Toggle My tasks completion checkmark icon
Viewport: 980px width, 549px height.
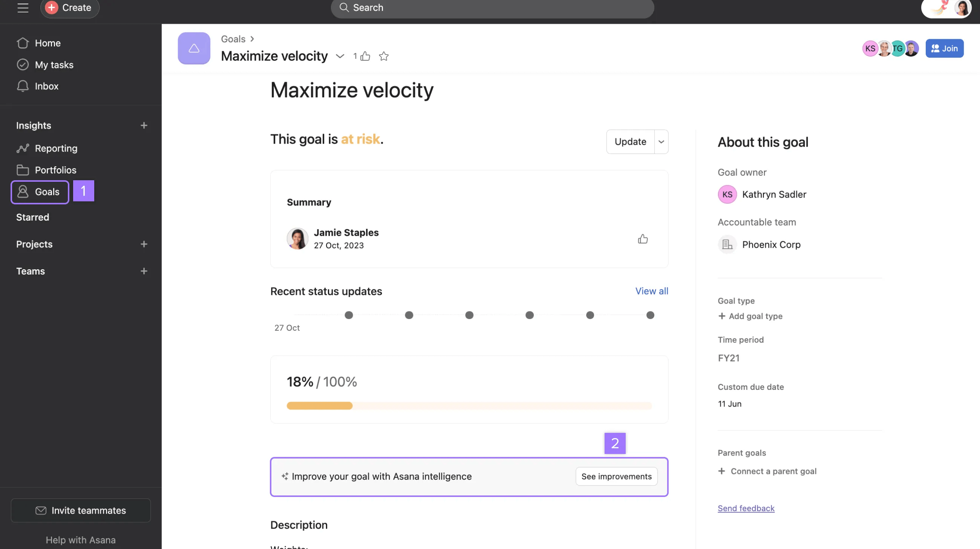tap(23, 65)
